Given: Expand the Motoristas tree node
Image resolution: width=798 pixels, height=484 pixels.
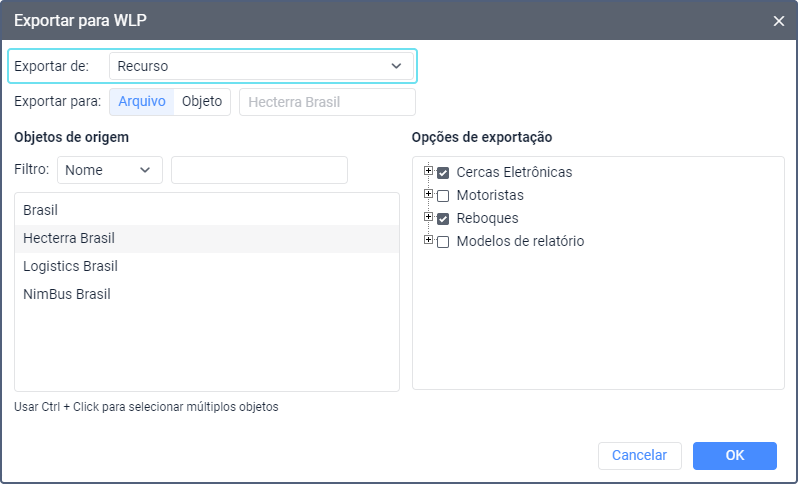Looking at the screenshot, I should (429, 194).
